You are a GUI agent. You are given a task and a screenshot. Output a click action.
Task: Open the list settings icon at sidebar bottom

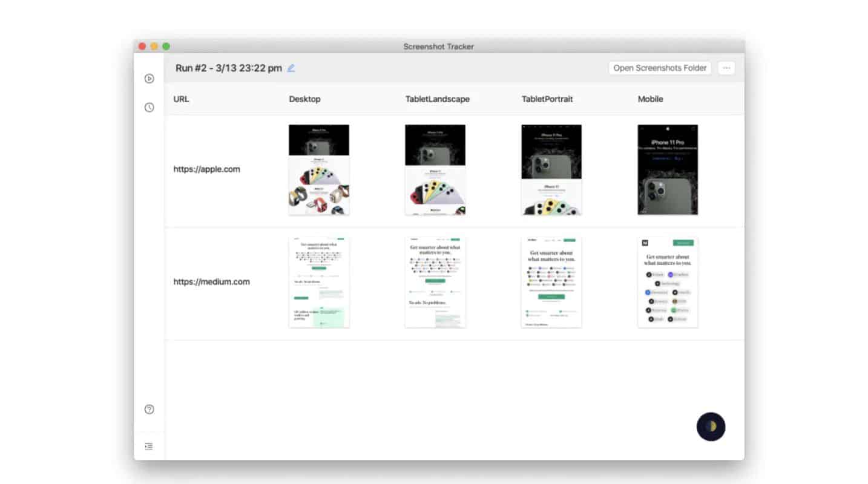pos(149,446)
